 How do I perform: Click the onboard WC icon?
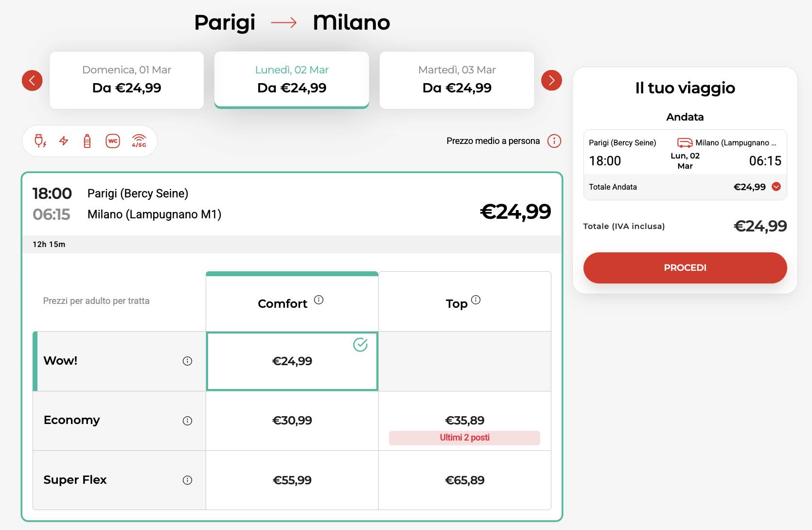coord(112,141)
